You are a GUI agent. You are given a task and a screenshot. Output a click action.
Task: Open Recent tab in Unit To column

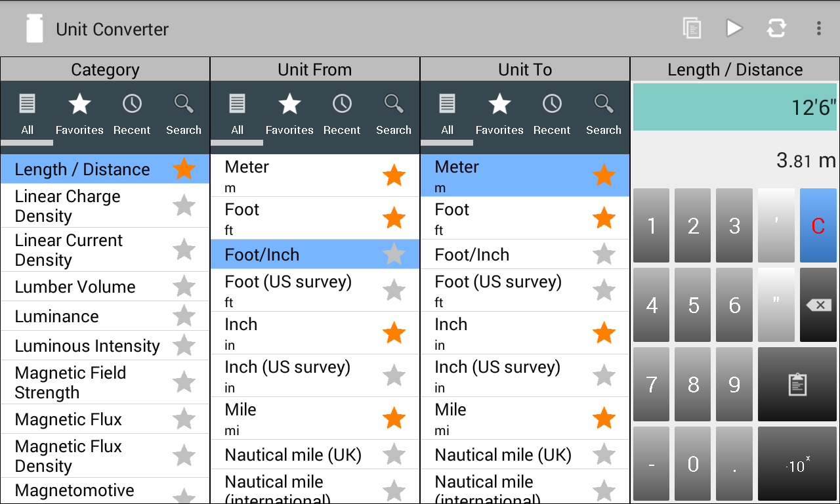[x=552, y=114]
